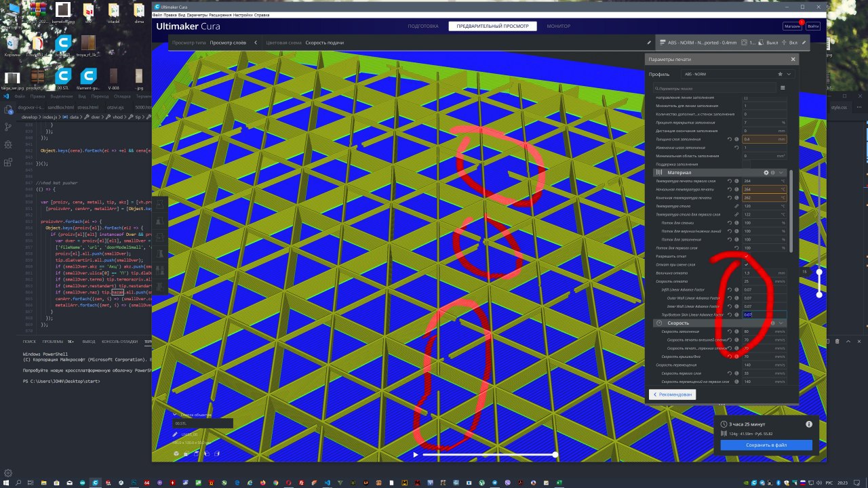The width and height of the screenshot is (868, 488).
Task: Click Сохранить в файл button
Action: point(766,445)
